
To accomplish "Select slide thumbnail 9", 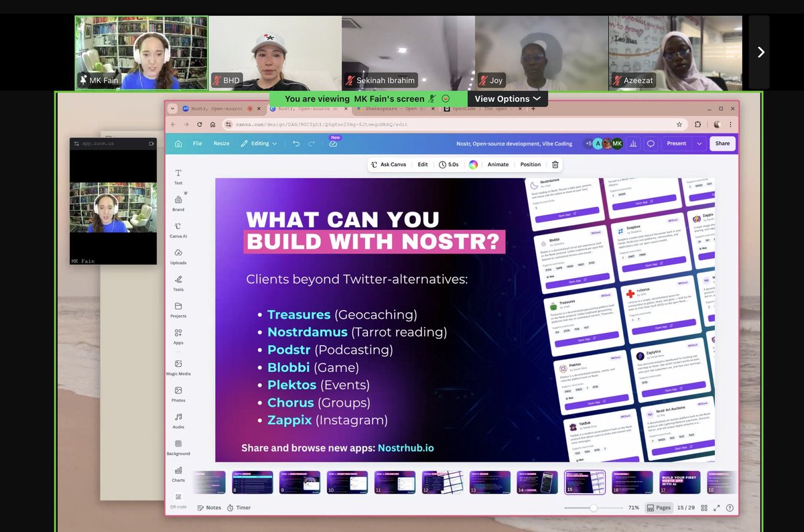I will (300, 482).
